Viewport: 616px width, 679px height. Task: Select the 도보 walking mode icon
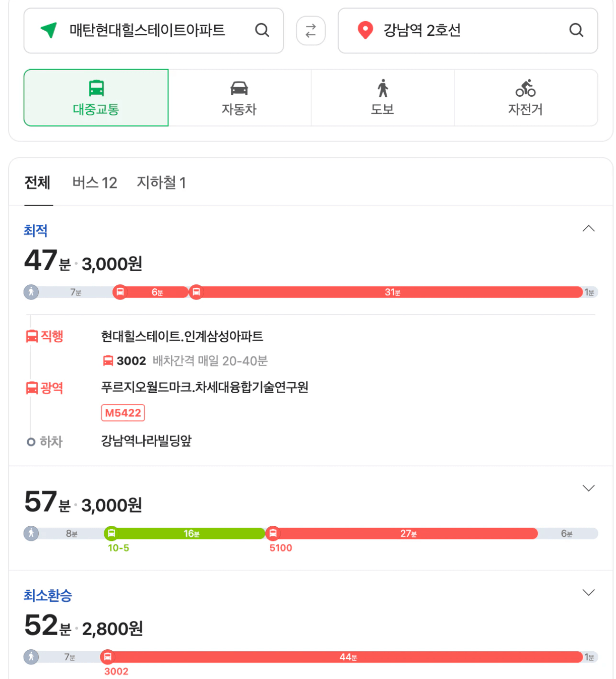383,88
